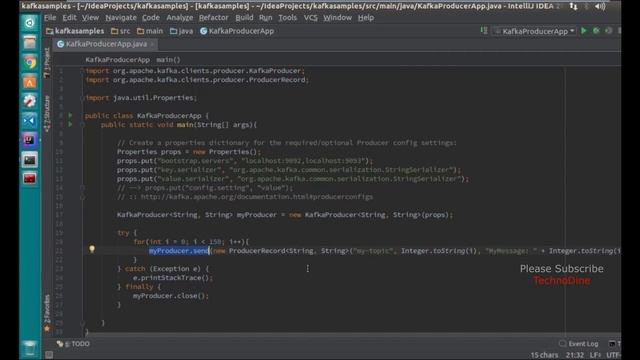The height and width of the screenshot is (360, 640).
Task: Open the File menu
Action: click(50, 18)
